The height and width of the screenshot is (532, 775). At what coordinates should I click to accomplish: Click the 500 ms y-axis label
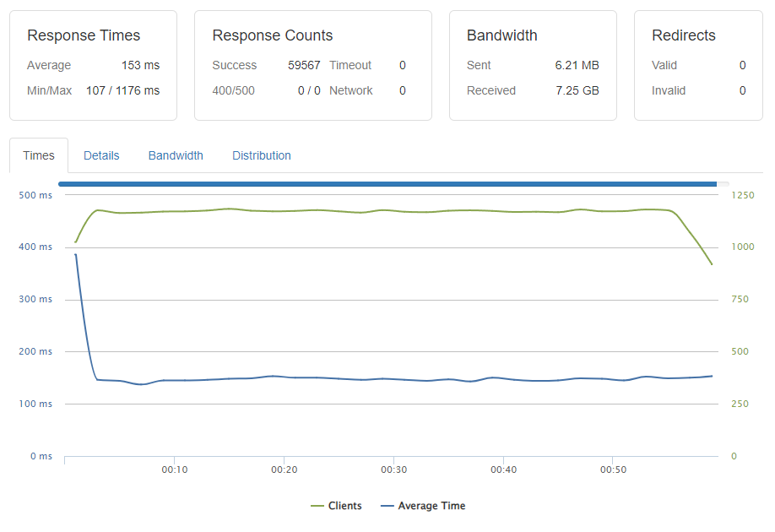coord(35,195)
